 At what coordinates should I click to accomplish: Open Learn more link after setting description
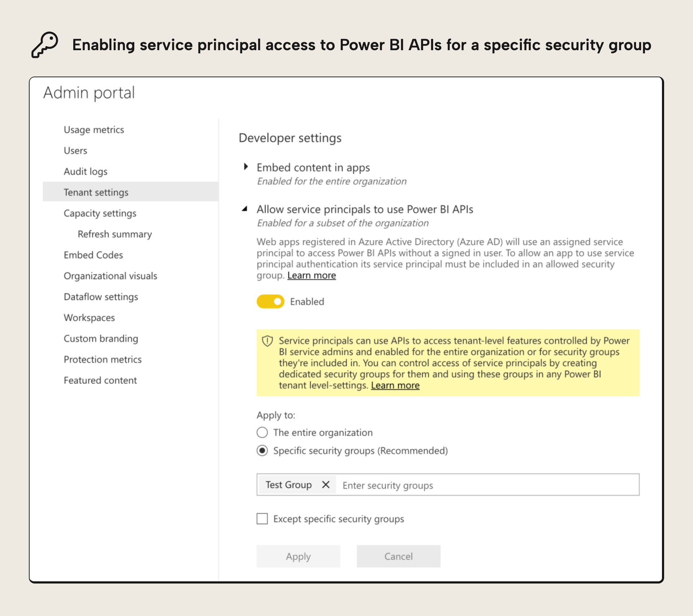click(x=311, y=276)
